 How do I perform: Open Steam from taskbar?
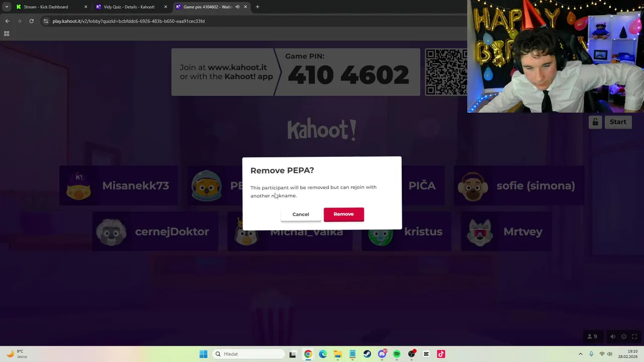pyautogui.click(x=367, y=354)
